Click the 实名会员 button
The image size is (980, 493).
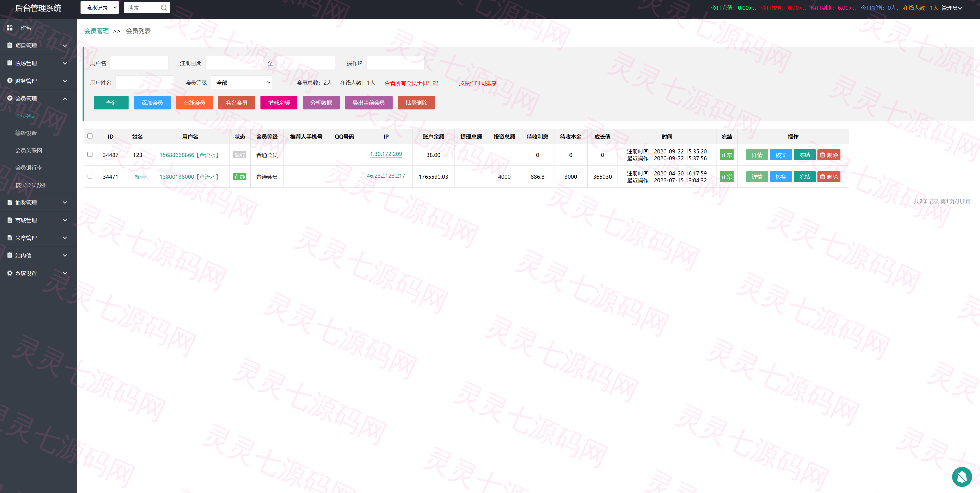point(237,102)
